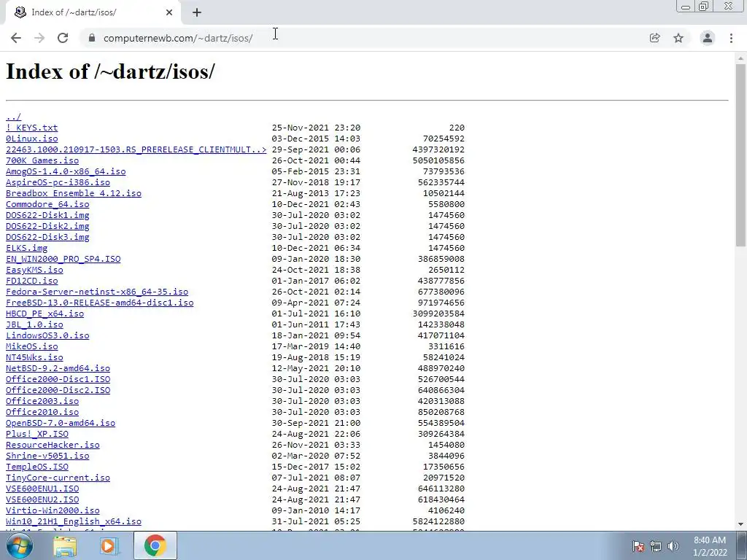This screenshot has width=747, height=560.
Task: Bookmark this page with star icon
Action: (678, 38)
